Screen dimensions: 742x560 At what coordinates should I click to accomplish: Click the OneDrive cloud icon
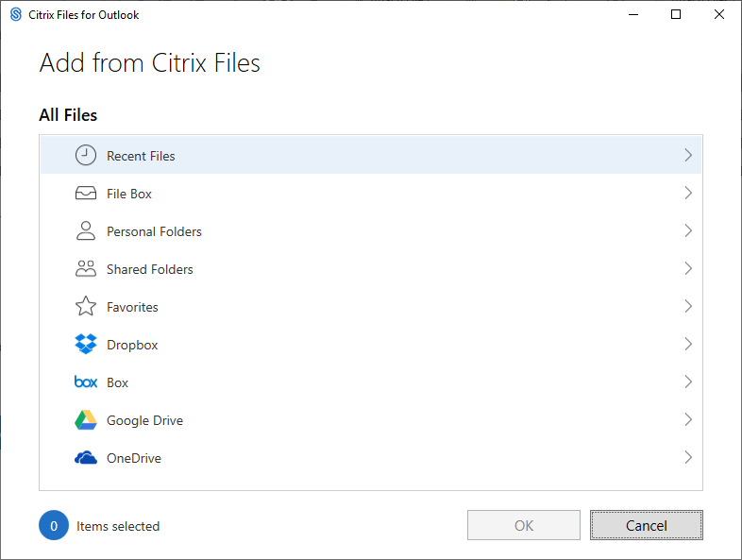coord(86,458)
